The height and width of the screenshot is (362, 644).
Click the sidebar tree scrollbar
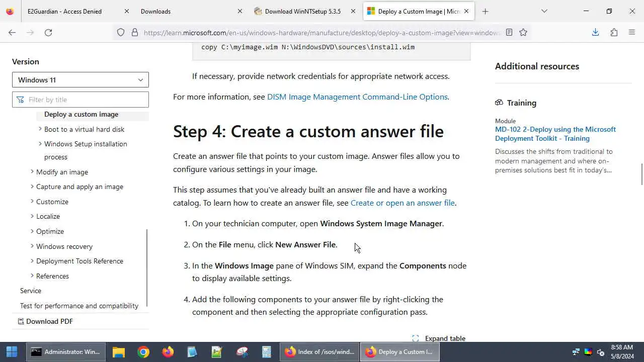point(147,267)
